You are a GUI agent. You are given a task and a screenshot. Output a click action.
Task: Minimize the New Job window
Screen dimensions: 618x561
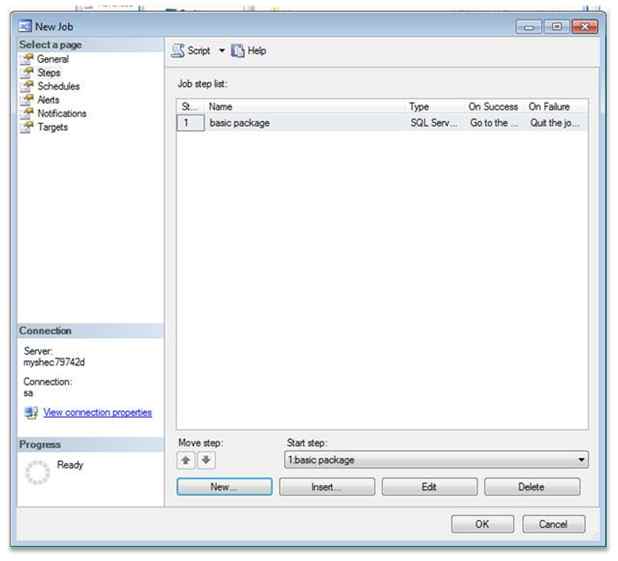(x=529, y=27)
